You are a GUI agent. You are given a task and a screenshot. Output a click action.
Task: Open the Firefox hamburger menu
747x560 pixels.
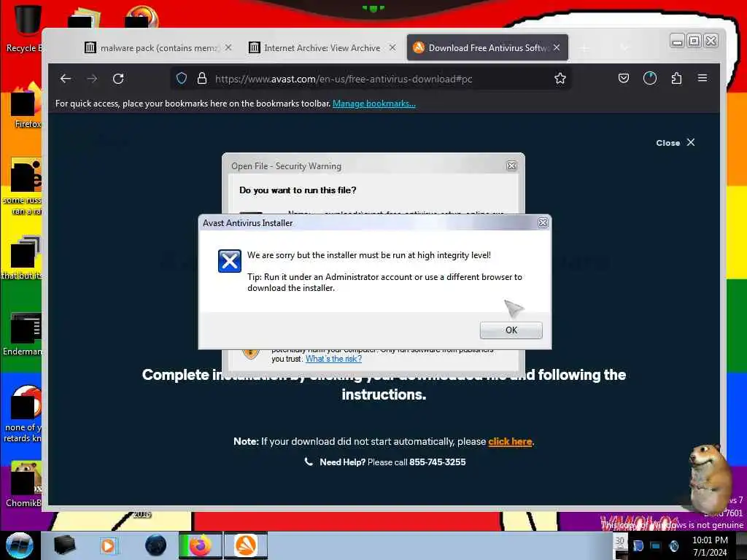point(703,78)
